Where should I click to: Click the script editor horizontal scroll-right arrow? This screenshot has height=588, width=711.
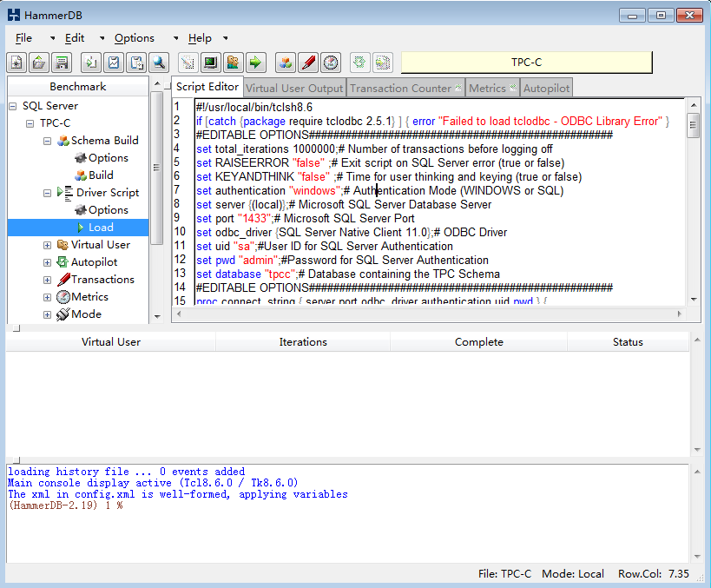coord(679,314)
